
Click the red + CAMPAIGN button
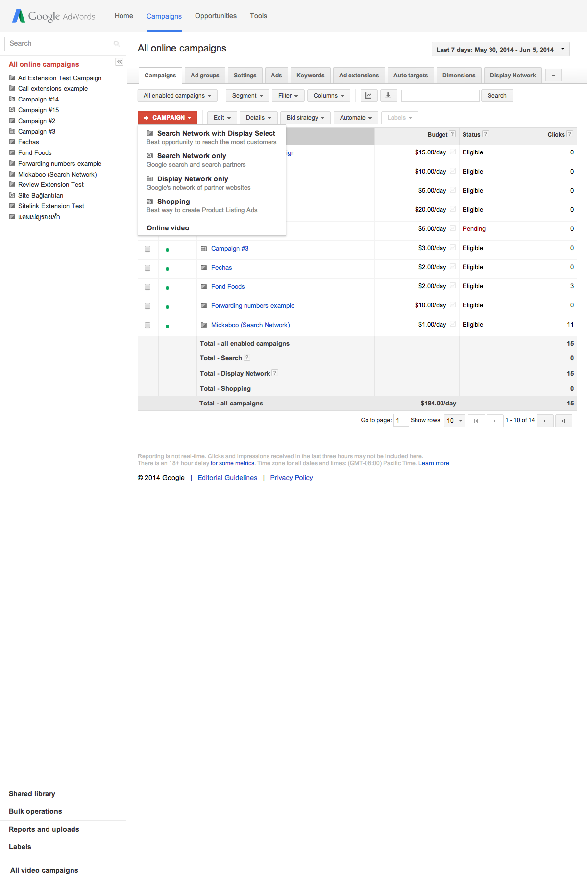[x=168, y=118]
